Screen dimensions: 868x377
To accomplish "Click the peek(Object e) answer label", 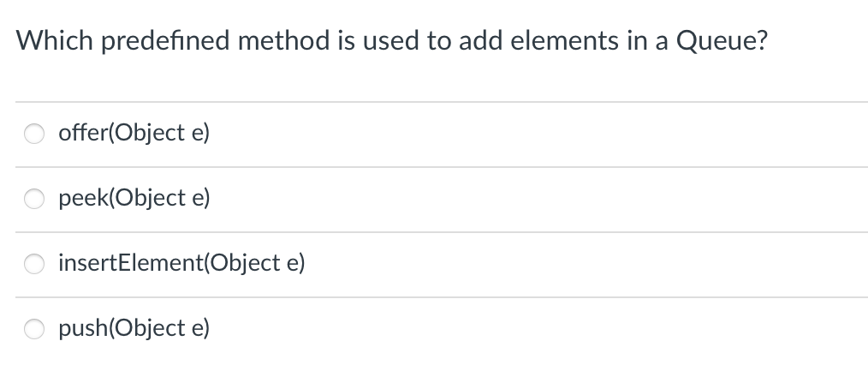I will click(x=134, y=198).
